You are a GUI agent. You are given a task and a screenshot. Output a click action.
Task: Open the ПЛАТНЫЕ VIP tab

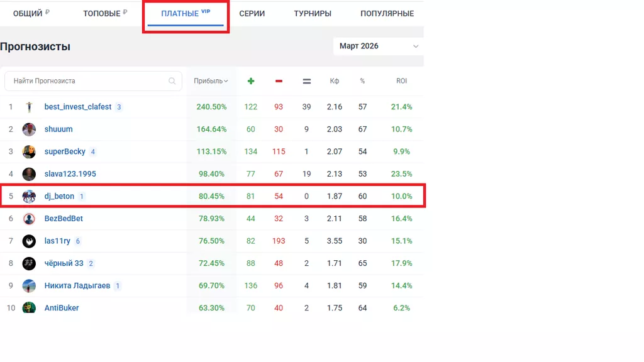point(186,14)
